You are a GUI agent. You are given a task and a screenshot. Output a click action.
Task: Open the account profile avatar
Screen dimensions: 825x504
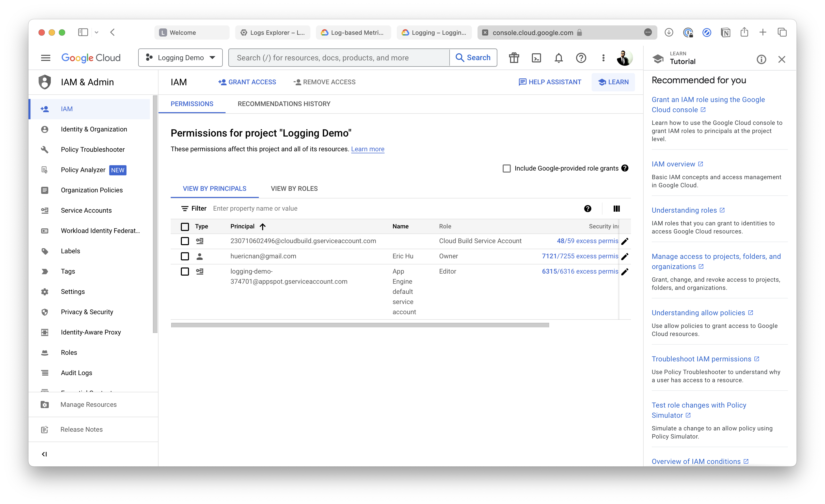coord(625,58)
